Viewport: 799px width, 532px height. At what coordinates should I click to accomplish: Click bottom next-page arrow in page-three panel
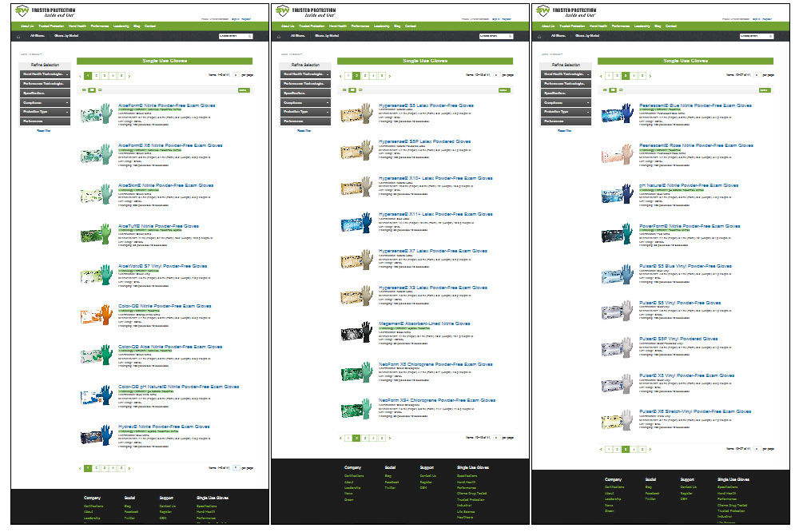(650, 450)
